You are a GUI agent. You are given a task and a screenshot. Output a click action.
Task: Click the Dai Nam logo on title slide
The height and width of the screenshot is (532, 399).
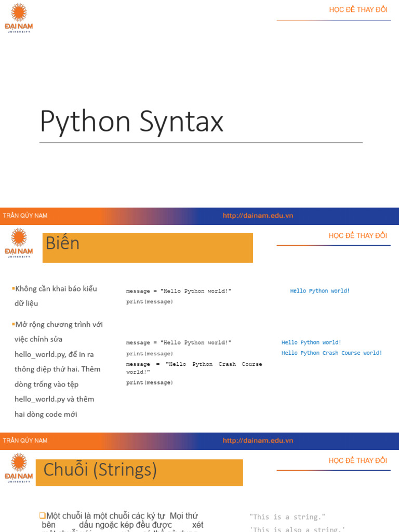pos(19,18)
